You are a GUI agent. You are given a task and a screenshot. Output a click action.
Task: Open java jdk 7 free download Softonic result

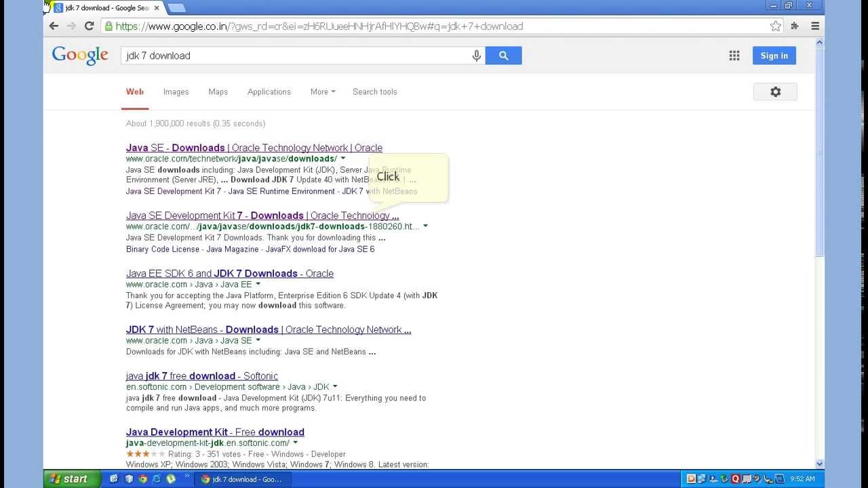coord(202,376)
